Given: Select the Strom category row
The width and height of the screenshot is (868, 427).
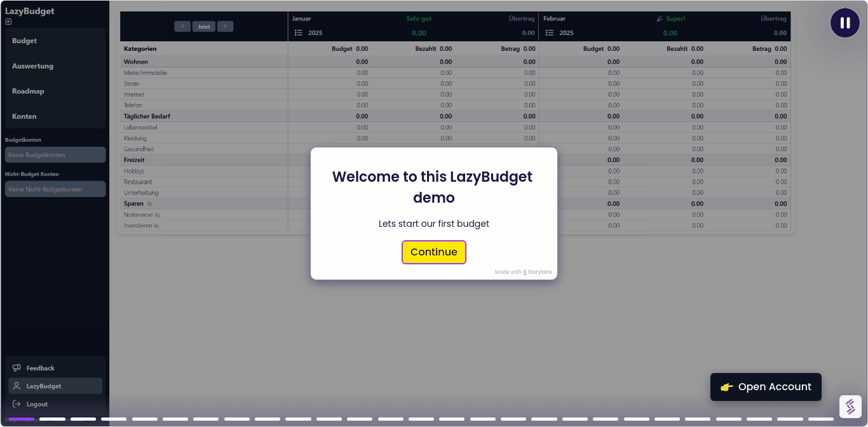Looking at the screenshot, I should [456, 84].
